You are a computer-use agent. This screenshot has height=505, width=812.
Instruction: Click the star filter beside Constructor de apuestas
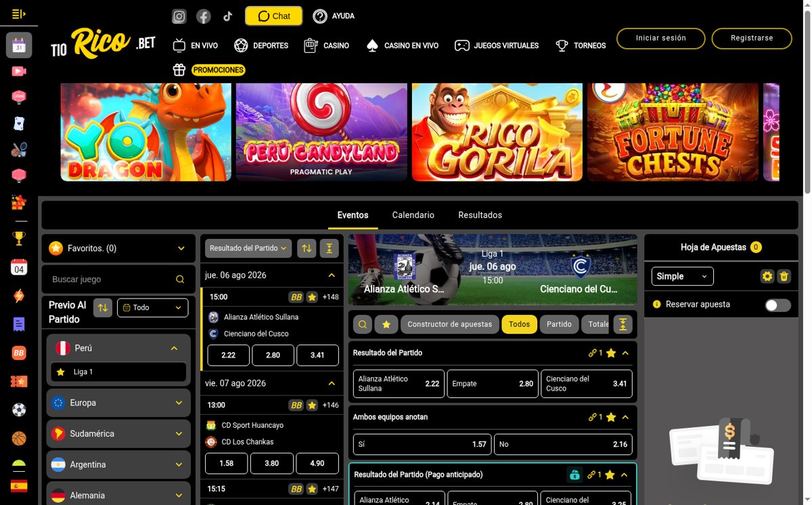tap(386, 324)
